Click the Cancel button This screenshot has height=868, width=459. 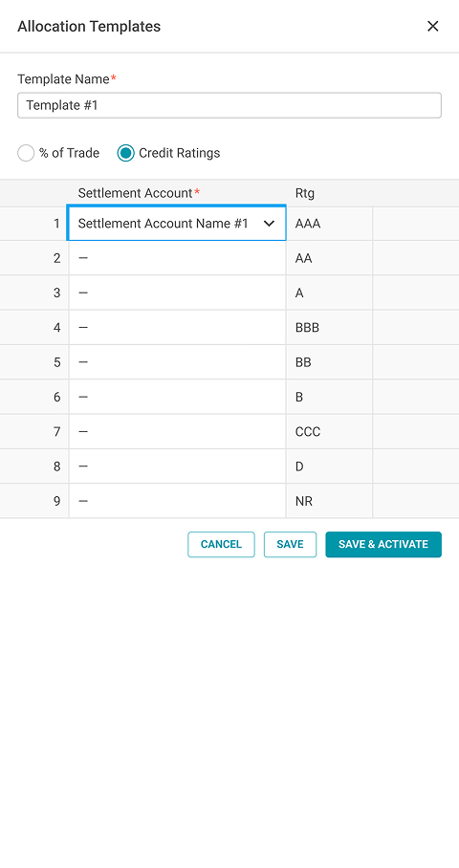[221, 544]
